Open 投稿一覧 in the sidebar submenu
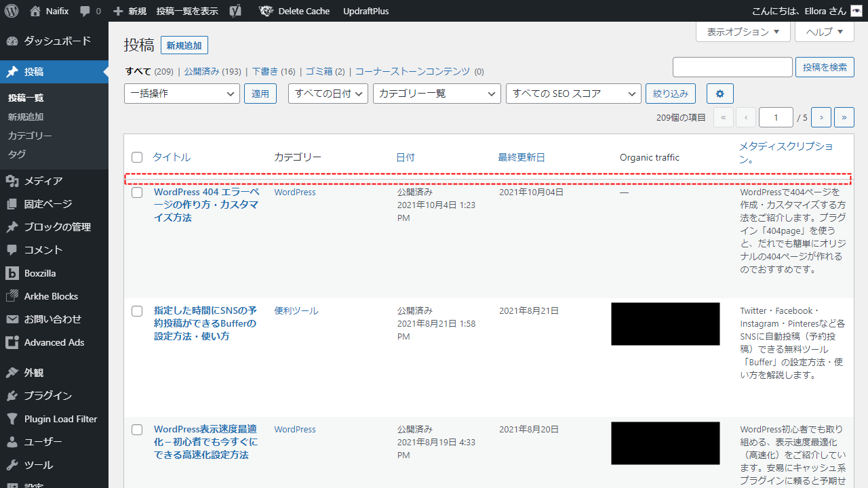The width and height of the screenshot is (868, 488). (x=26, y=98)
